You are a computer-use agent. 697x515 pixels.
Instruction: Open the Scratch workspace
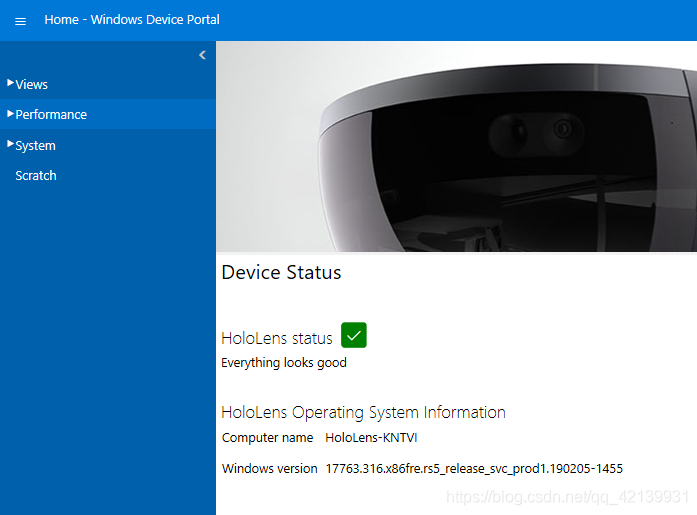(36, 176)
